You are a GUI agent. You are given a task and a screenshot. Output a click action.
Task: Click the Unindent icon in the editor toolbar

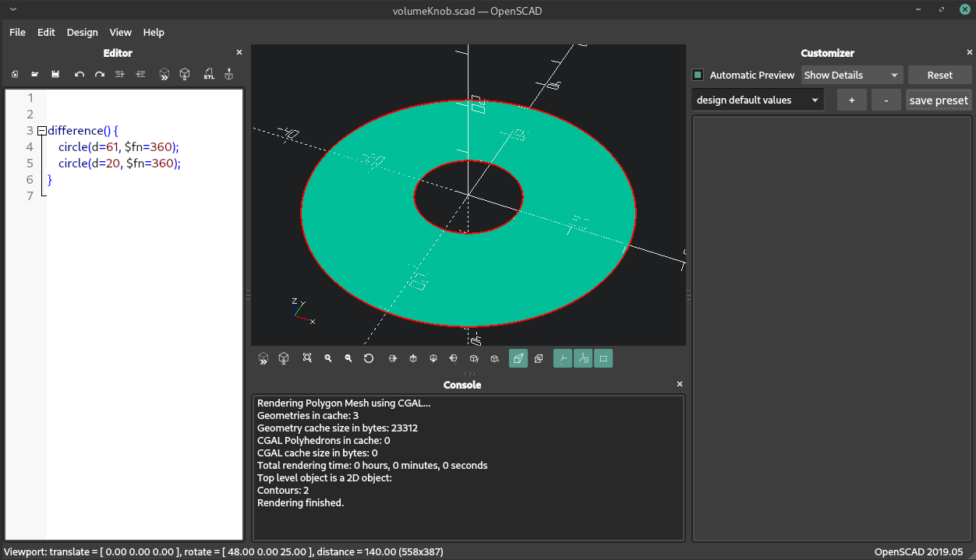point(120,74)
